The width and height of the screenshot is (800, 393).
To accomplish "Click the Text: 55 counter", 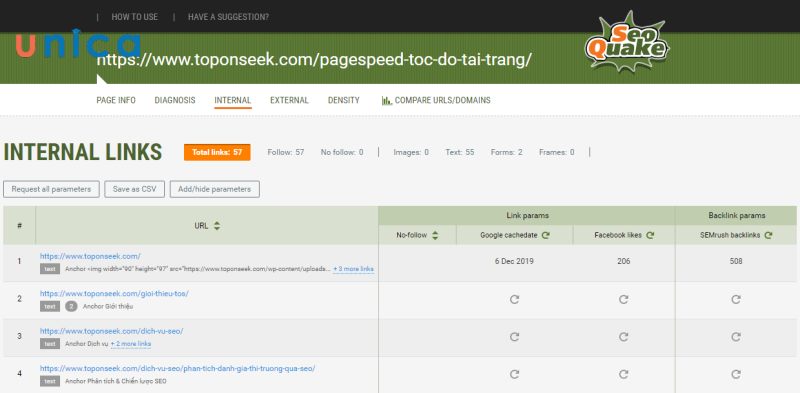I will click(x=460, y=152).
